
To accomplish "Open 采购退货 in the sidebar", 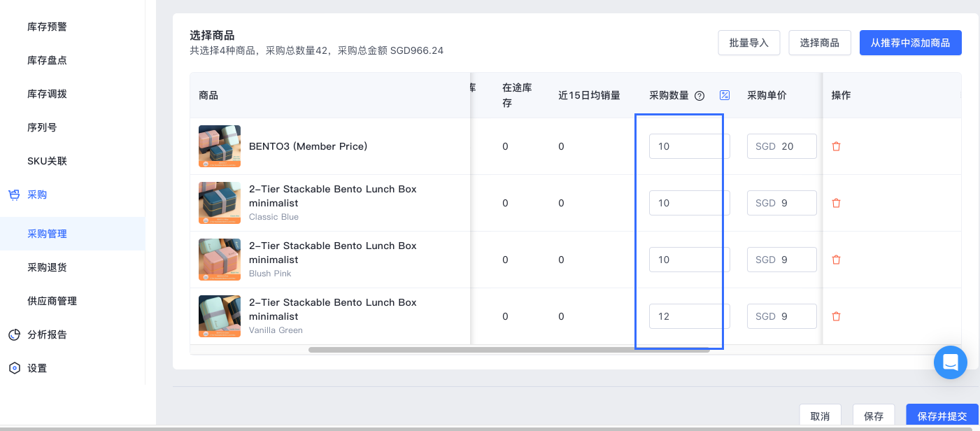I will [47, 267].
